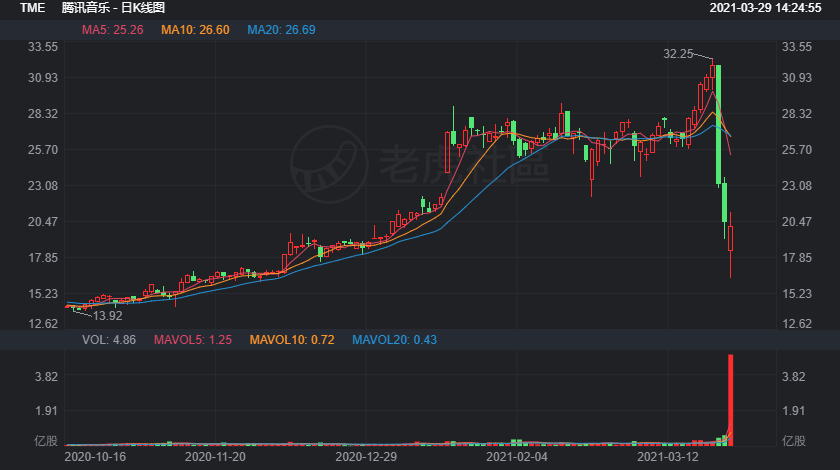Click the tall red volume spike bar
Image resolution: width=840 pixels, height=470 pixels.
[x=730, y=400]
